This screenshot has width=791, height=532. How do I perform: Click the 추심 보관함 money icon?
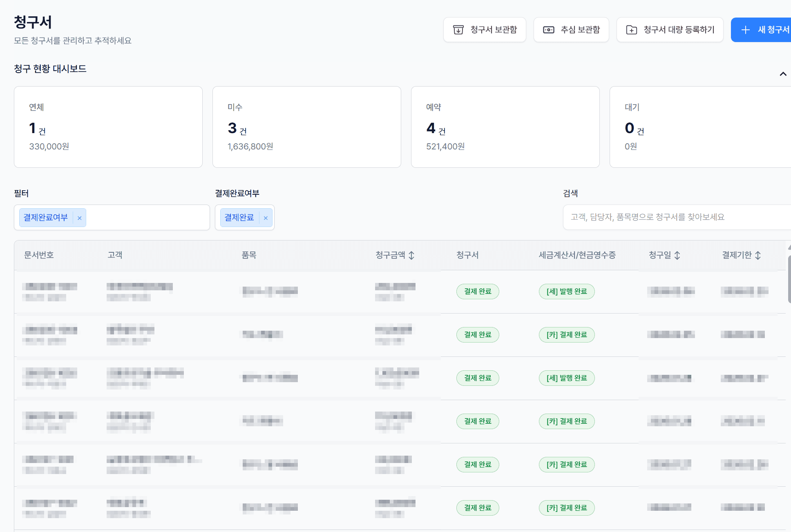tap(548, 30)
